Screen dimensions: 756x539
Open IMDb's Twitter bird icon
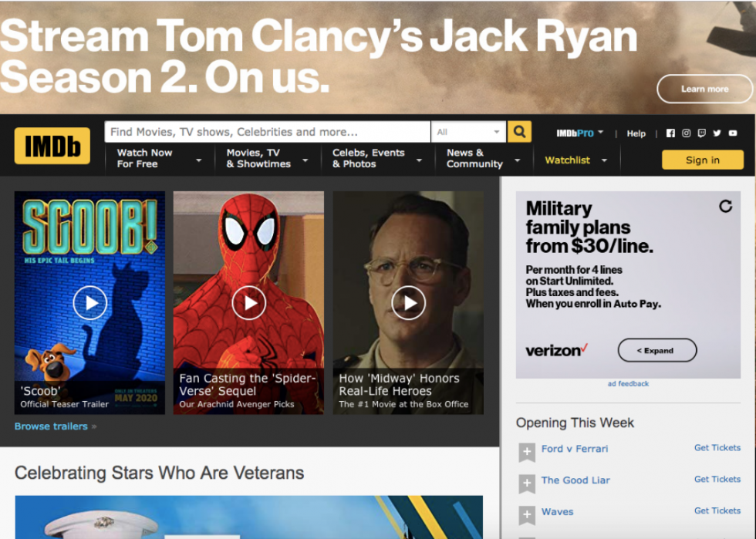717,133
